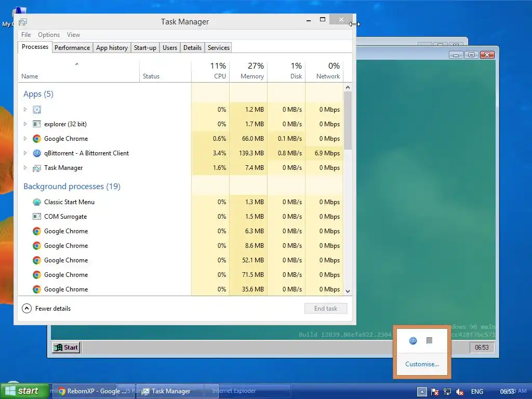Click Chrome icon on the 35.6 MB row

pyautogui.click(x=37, y=290)
